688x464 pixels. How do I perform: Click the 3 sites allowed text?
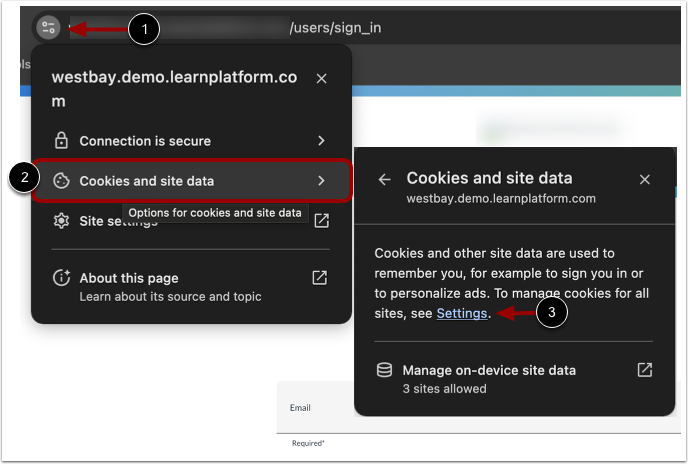[x=444, y=389]
